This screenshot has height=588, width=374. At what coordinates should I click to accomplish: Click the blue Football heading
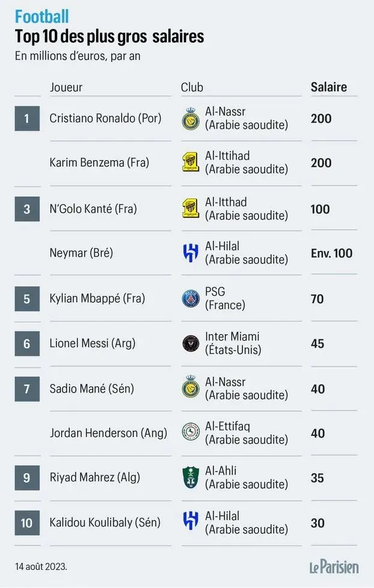coord(42,16)
